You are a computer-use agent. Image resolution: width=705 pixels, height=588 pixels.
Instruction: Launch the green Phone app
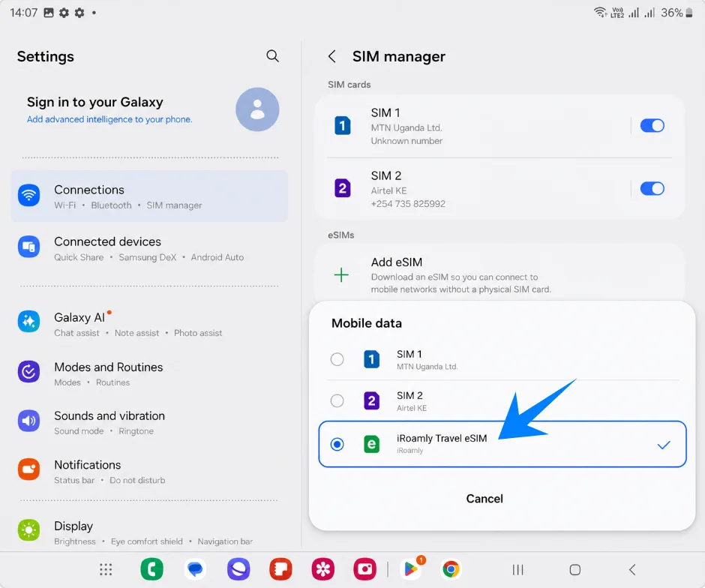(152, 569)
